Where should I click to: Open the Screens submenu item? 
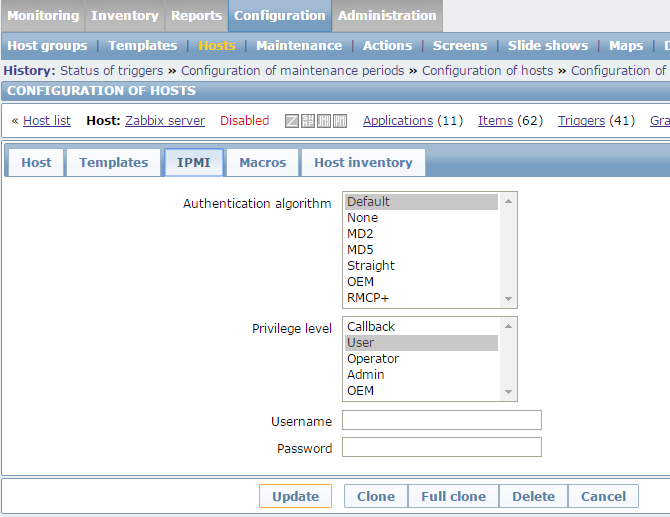460,45
